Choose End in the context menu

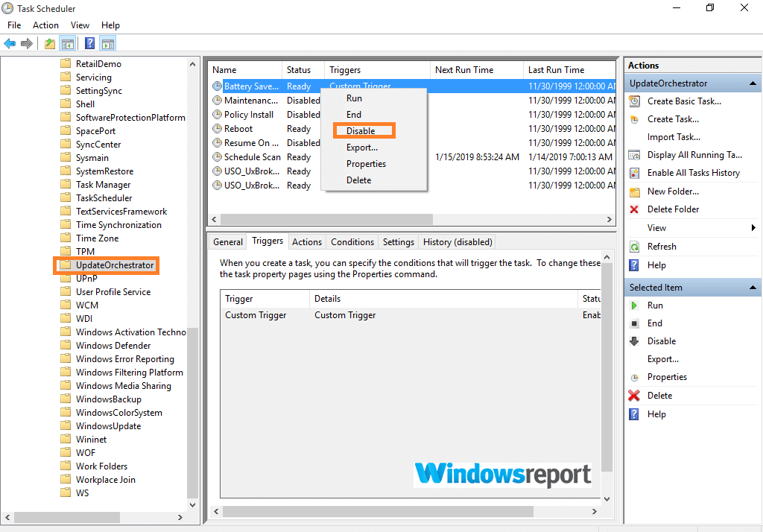coord(354,115)
